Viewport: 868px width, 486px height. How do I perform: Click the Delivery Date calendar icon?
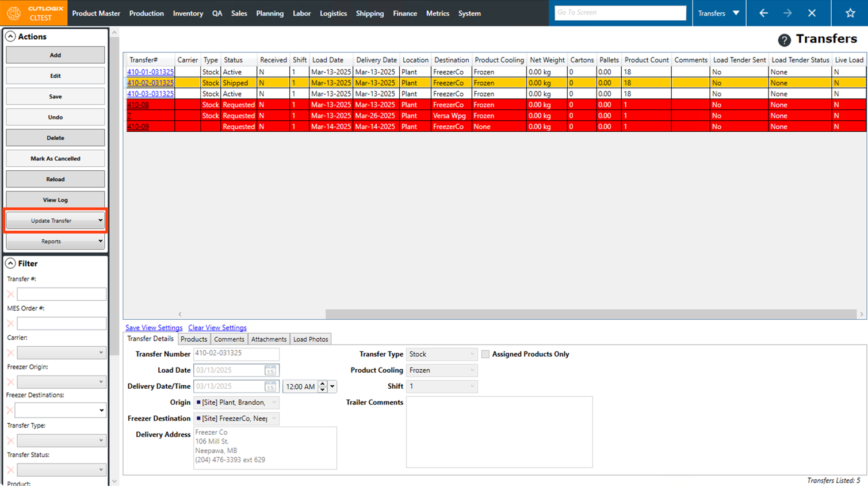(270, 386)
